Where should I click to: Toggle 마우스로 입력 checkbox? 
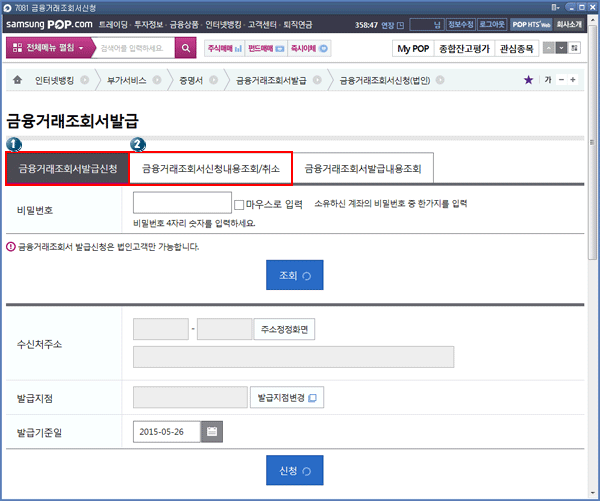(x=239, y=204)
